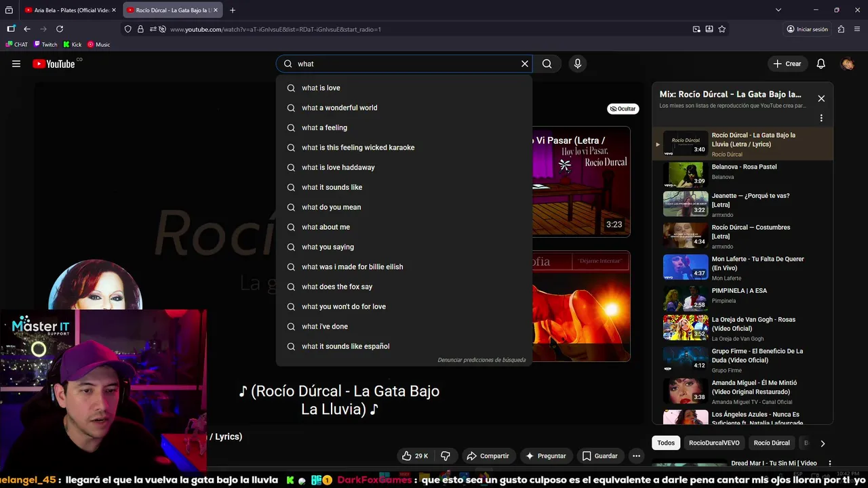Open the Mix playlist three-dot options

tap(821, 118)
